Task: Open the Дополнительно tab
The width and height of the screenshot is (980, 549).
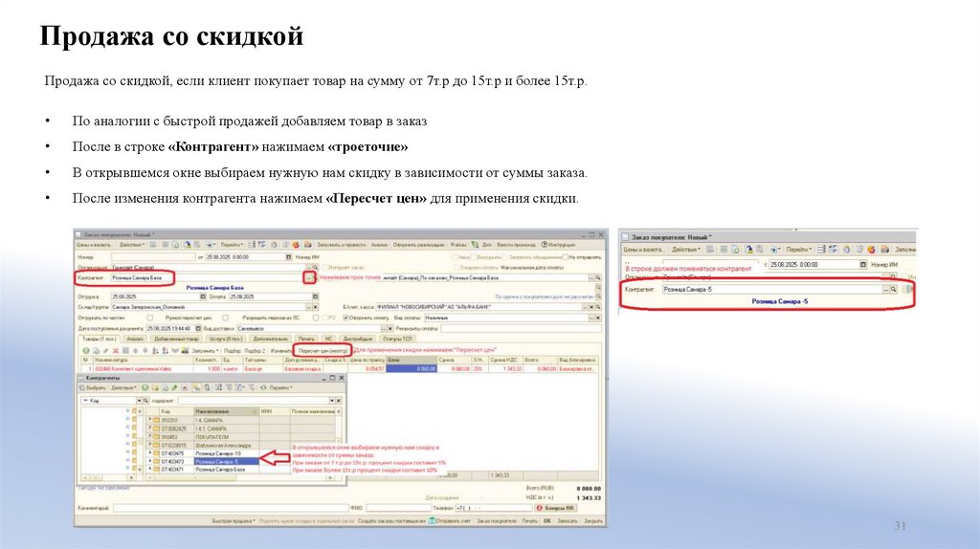Action: [271, 339]
